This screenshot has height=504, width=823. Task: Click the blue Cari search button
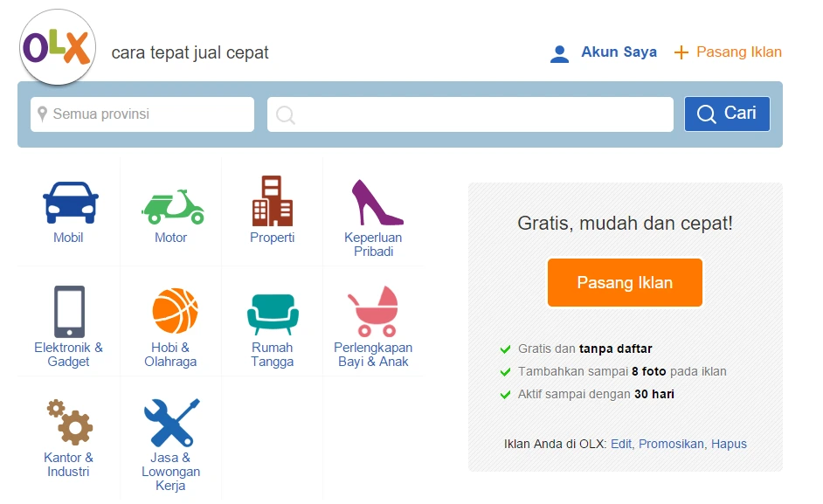click(x=726, y=114)
